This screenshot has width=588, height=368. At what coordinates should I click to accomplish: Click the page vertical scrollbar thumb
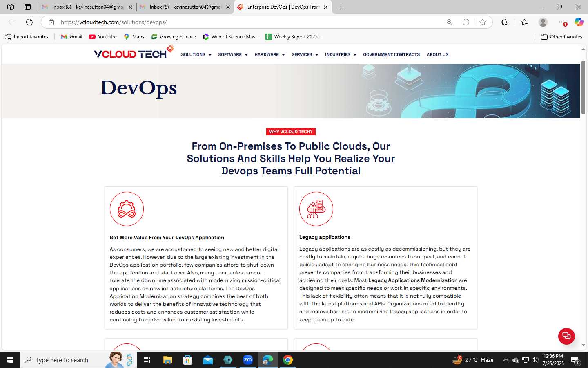coord(584,87)
